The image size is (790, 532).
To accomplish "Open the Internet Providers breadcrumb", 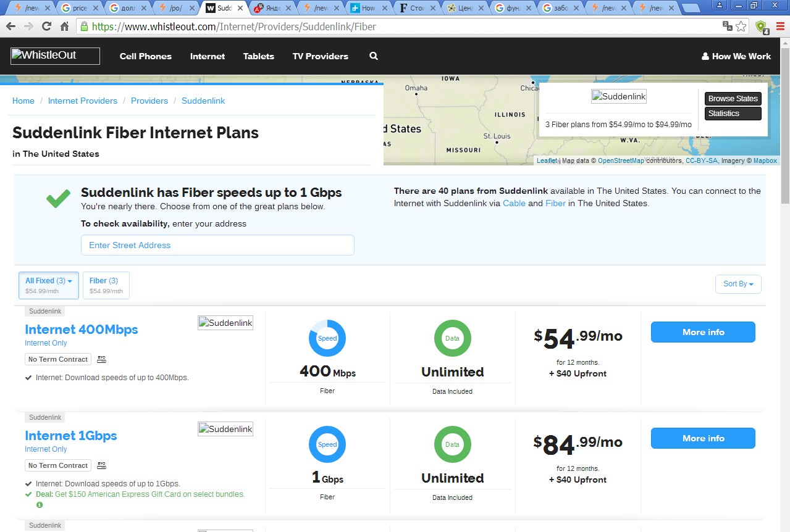I will [x=83, y=101].
